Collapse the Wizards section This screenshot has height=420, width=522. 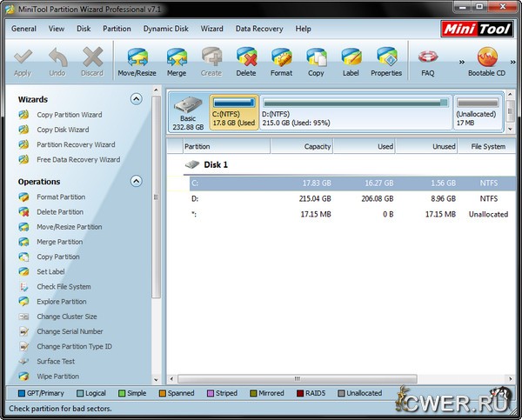point(136,99)
